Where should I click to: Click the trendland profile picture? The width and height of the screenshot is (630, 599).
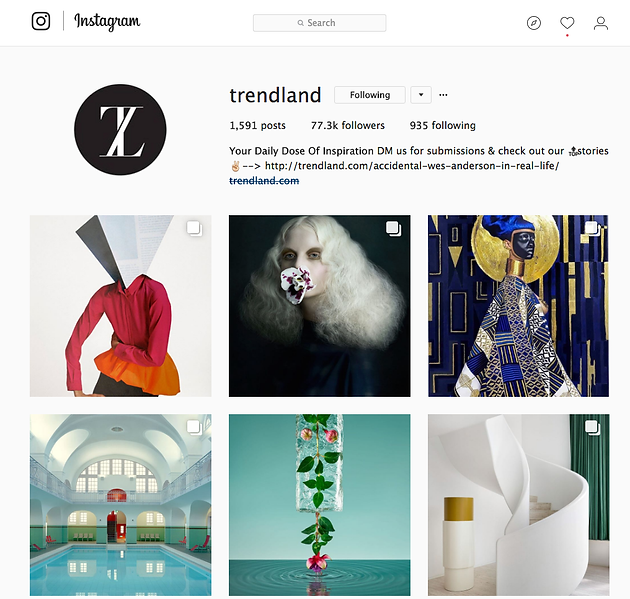point(120,130)
